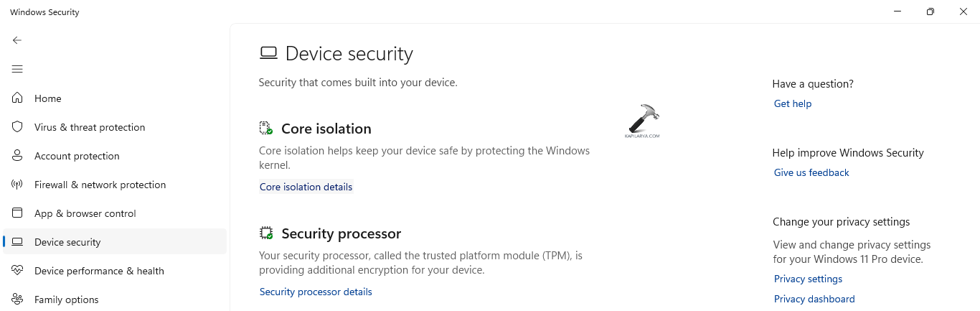Click the Core isolation chip icon
The width and height of the screenshot is (980, 311).
(x=266, y=129)
